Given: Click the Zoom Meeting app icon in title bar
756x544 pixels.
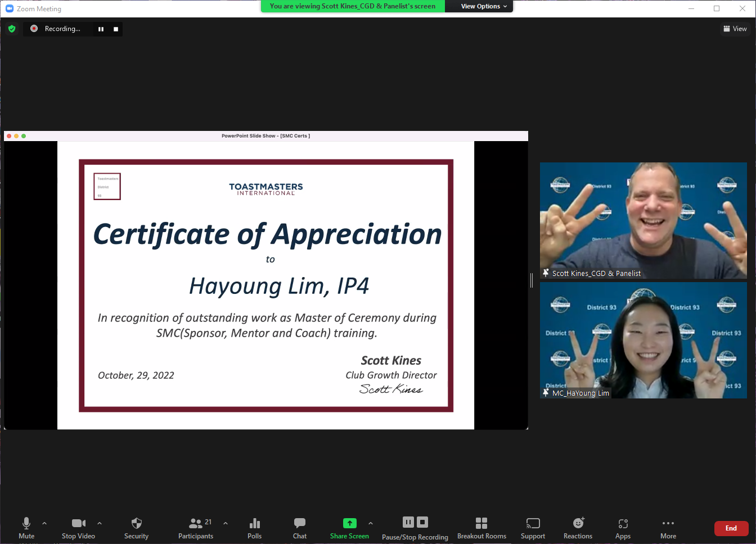Looking at the screenshot, I should 9,8.
